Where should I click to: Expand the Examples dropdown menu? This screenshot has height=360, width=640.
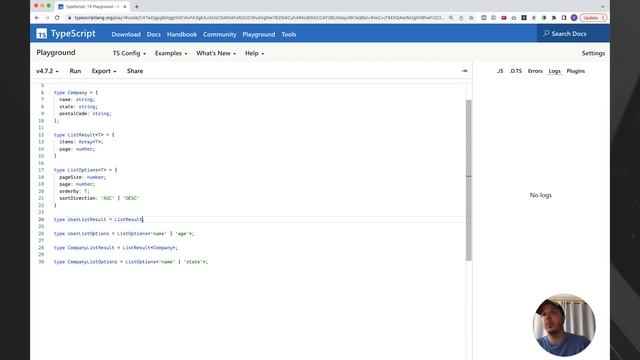click(x=171, y=53)
